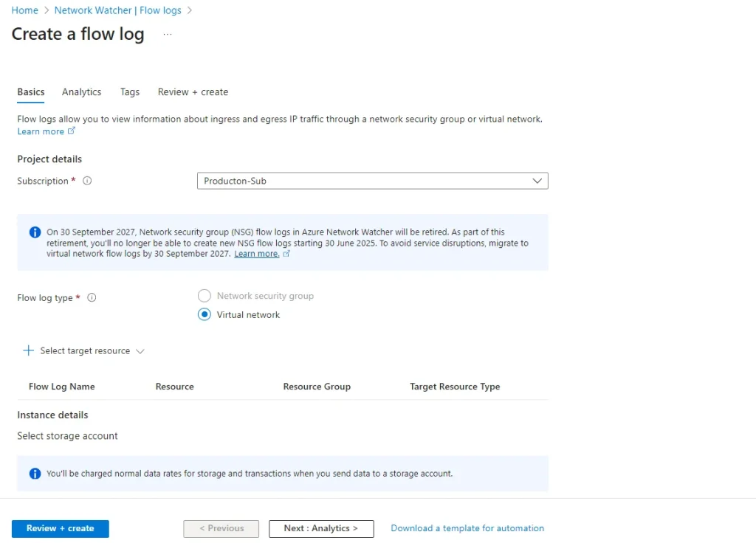The height and width of the screenshot is (543, 756).
Task: Expand the Select target resource chevron
Action: [140, 351]
